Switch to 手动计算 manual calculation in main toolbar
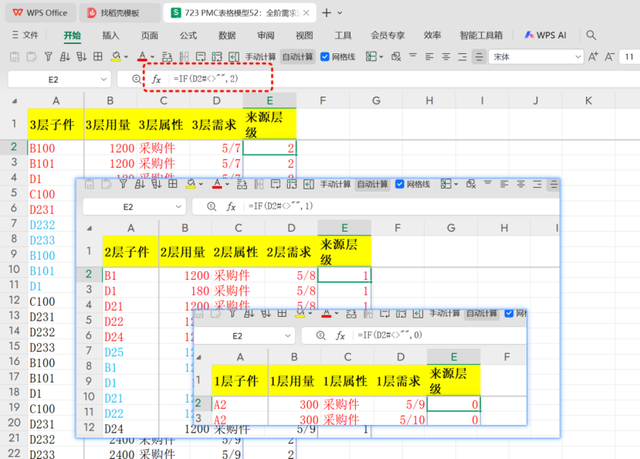 (x=260, y=57)
